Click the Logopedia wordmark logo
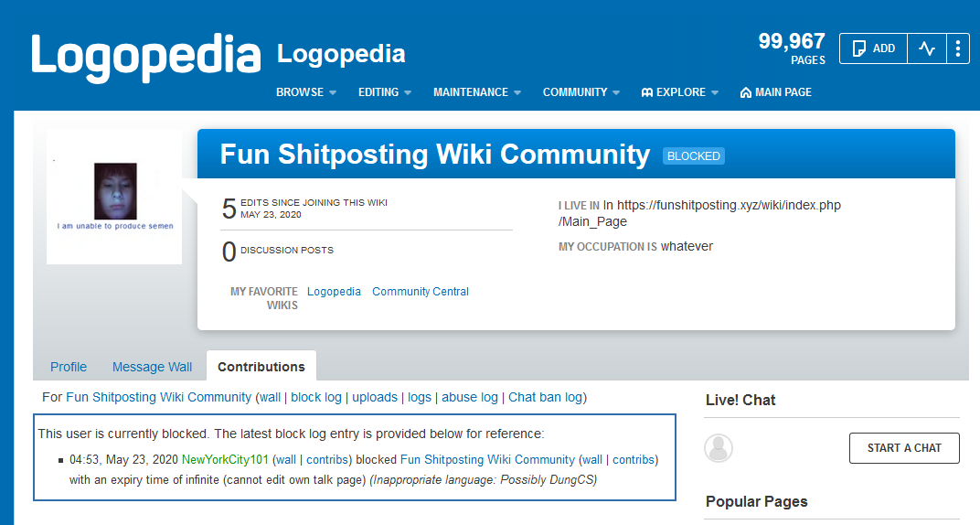Viewport: 980px width, 525px height. point(145,57)
